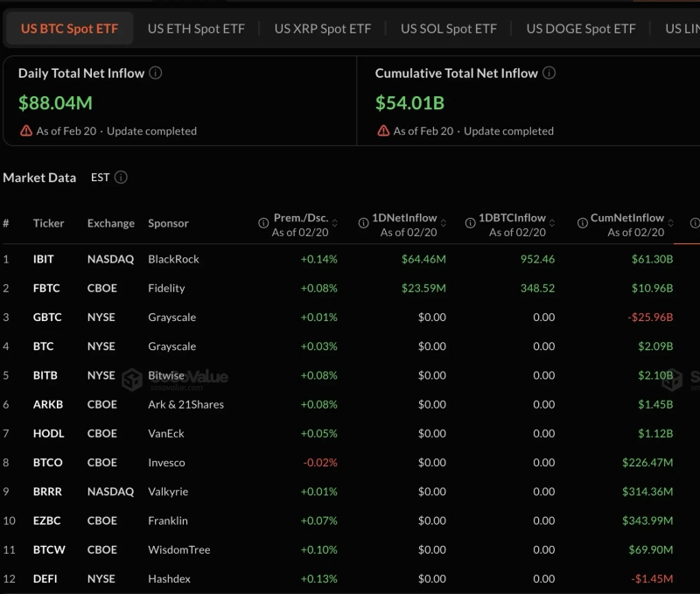The image size is (700, 594).
Task: Select the US SOL Spot ETF tab
Action: (x=448, y=29)
